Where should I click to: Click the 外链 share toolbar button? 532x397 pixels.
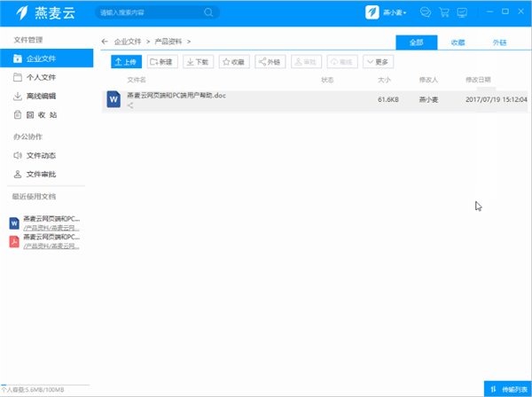[x=270, y=62]
